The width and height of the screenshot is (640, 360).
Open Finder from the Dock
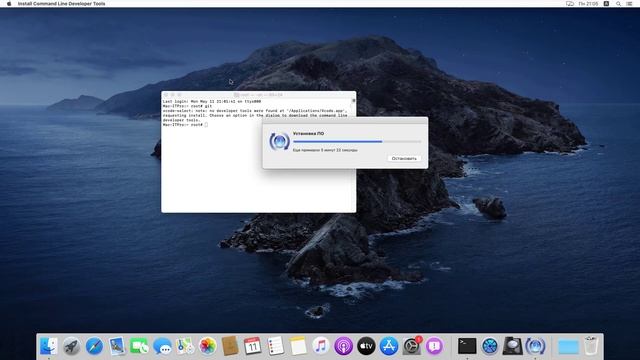pos(49,346)
